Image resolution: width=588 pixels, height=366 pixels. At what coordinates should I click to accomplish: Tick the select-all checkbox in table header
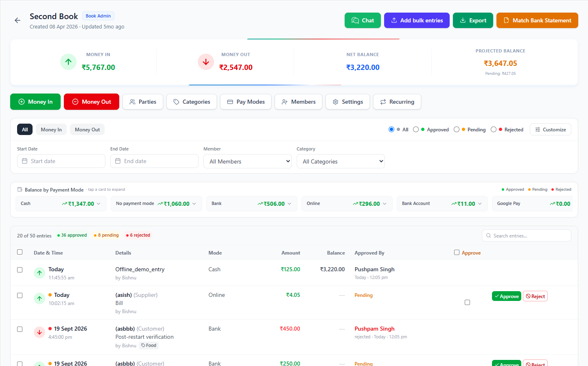click(20, 252)
